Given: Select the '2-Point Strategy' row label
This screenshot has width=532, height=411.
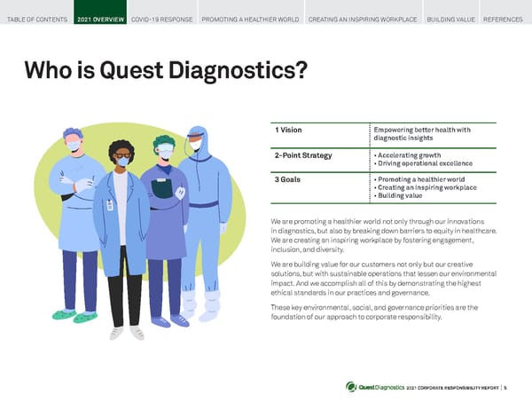Looking at the screenshot, I should (x=303, y=155).
